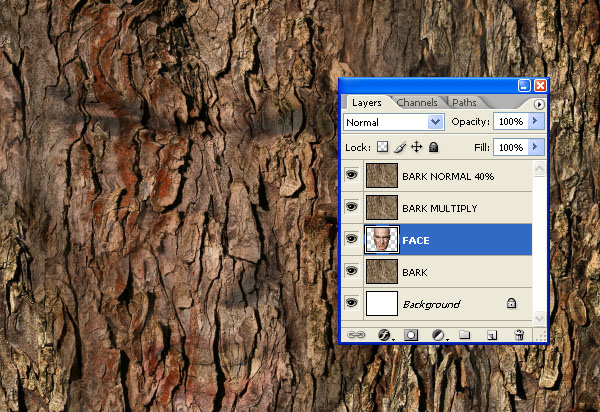Open the blend mode dropdown

[x=435, y=122]
